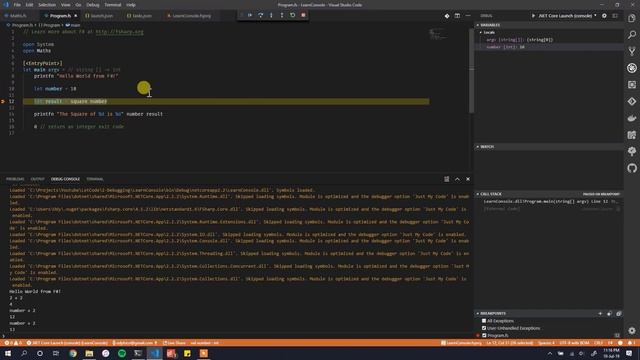
Task: Click the debug toolbar drag handle
Action: pos(241,15)
